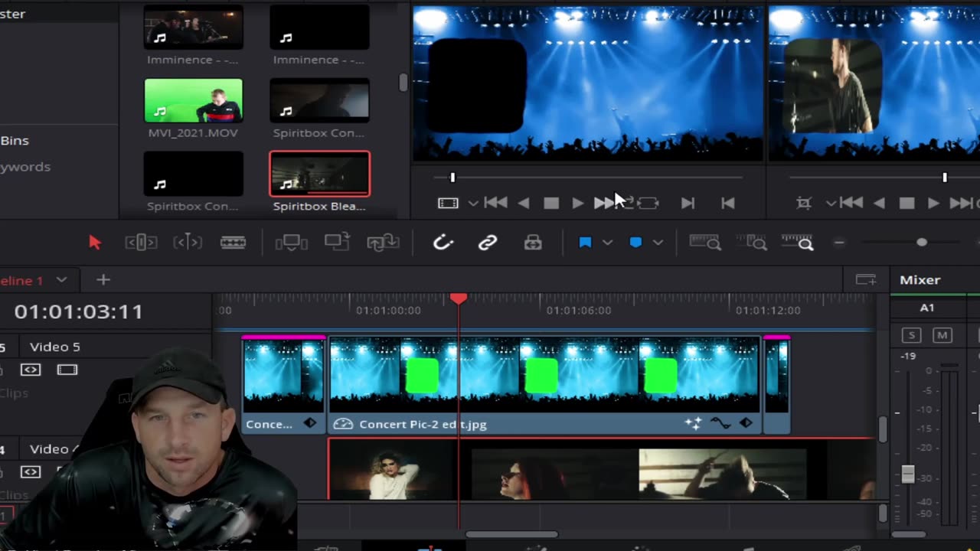Image resolution: width=980 pixels, height=551 pixels.
Task: Add a blue flag to clip
Action: (x=585, y=243)
